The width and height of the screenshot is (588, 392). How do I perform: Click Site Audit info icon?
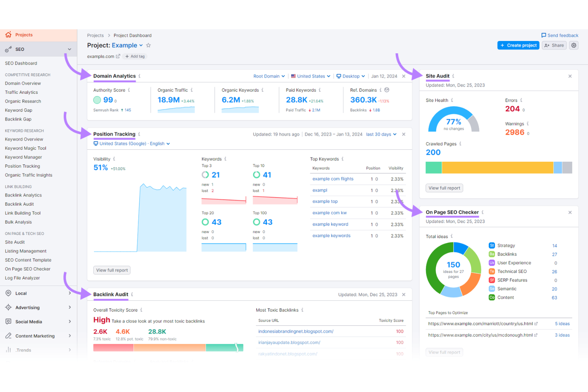click(453, 76)
